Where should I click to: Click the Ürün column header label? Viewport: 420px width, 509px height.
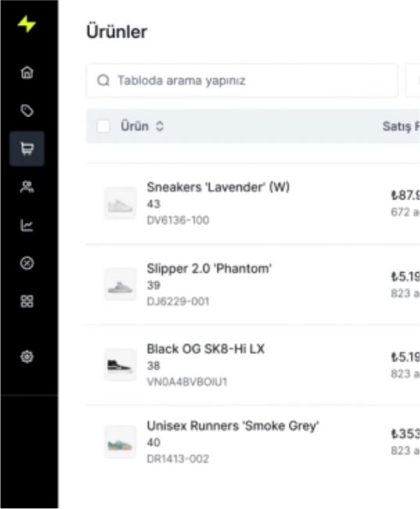point(135,126)
